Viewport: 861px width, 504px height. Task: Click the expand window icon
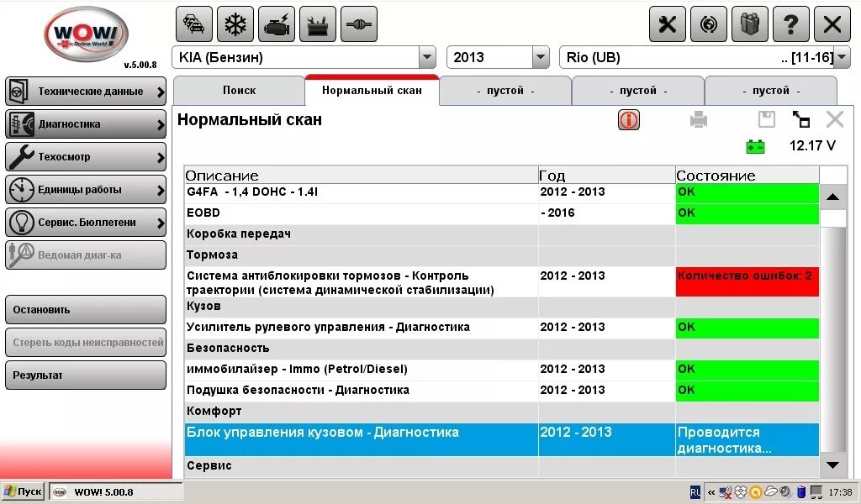click(x=800, y=119)
